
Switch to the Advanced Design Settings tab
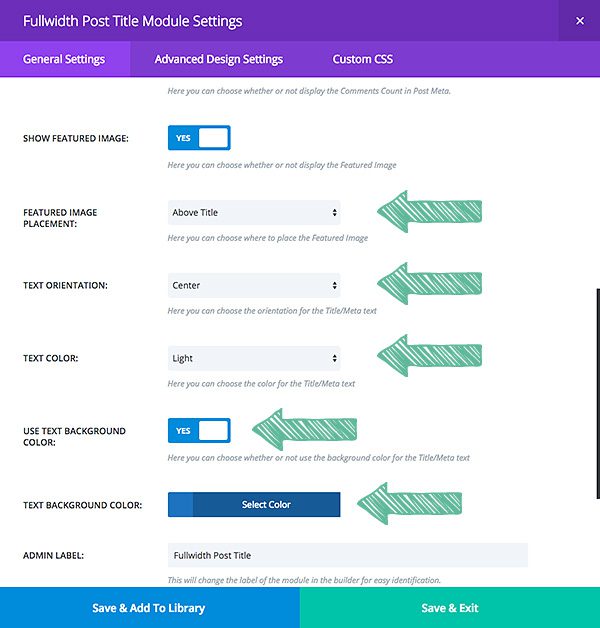click(x=218, y=59)
